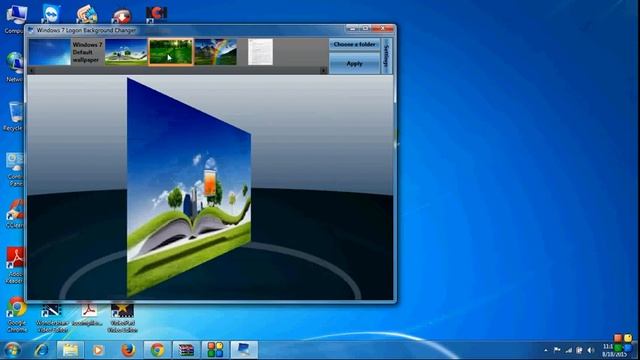Viewport: 640px width, 360px height.
Task: Click the Choose a folder button
Action: coord(354,44)
